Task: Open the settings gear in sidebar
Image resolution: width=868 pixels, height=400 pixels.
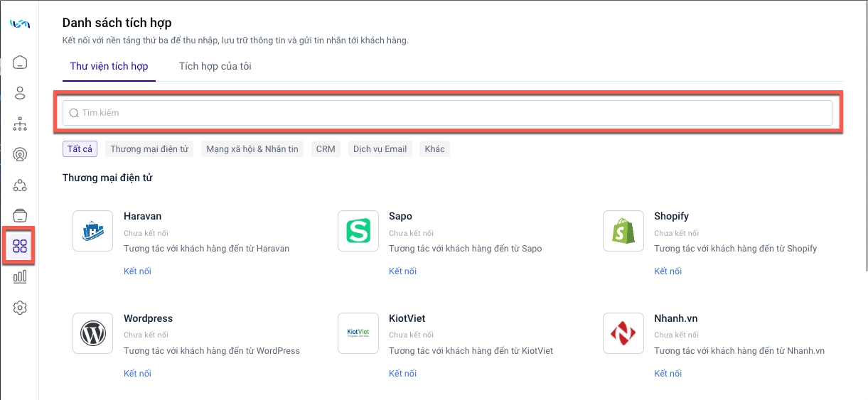Action: coord(20,308)
